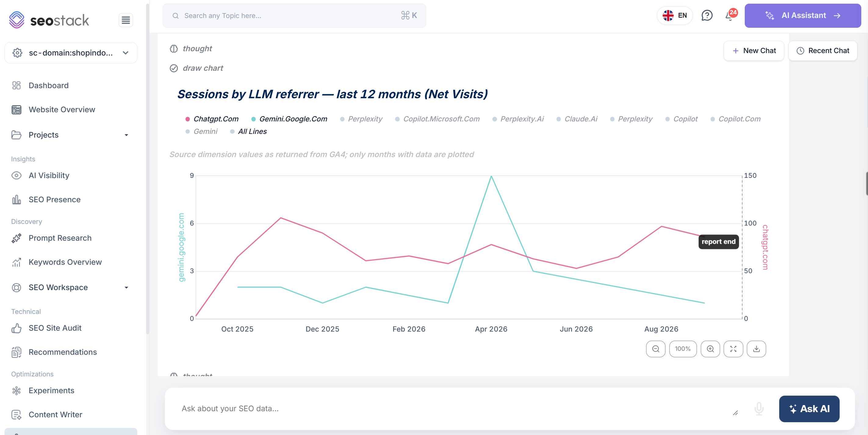The width and height of the screenshot is (868, 435).
Task: Open AI Visibility in the sidebar
Action: tap(49, 175)
